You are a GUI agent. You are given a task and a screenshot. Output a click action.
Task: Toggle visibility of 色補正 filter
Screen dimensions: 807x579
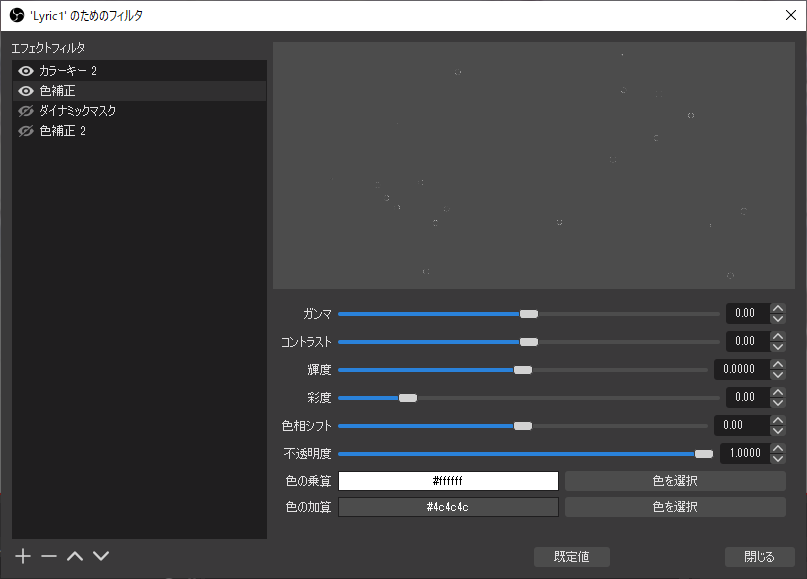[26, 91]
